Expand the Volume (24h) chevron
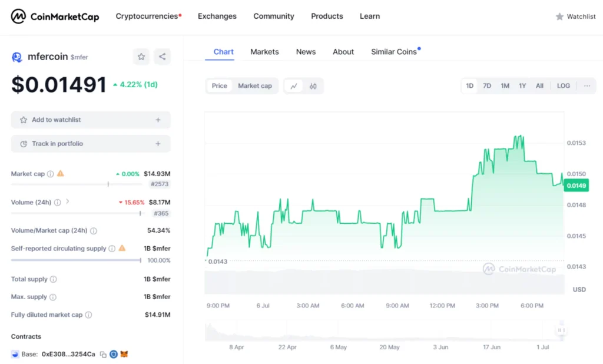This screenshot has height=364, width=603. [68, 201]
